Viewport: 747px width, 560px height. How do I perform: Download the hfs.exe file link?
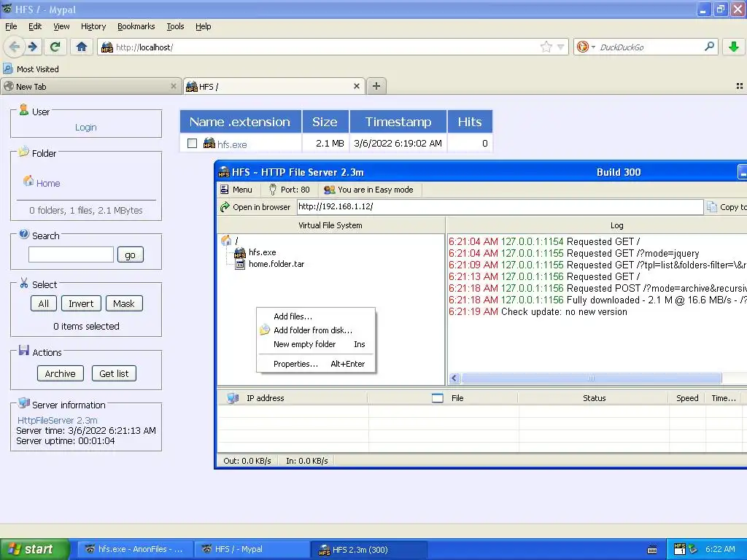pyautogui.click(x=232, y=144)
